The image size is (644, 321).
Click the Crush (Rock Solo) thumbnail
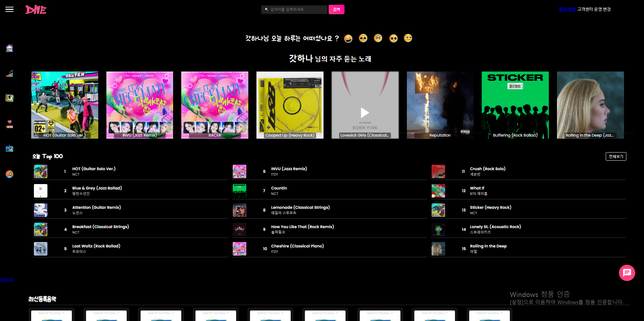(438, 172)
